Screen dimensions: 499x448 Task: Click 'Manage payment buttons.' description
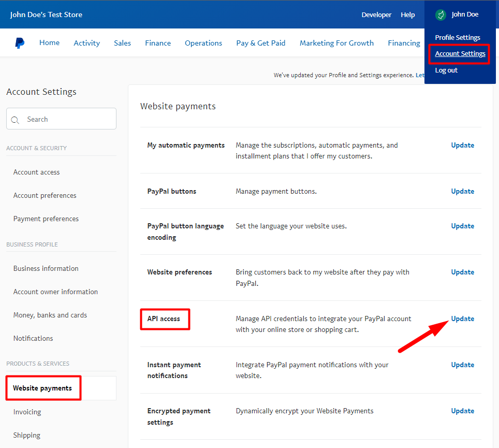(x=276, y=191)
